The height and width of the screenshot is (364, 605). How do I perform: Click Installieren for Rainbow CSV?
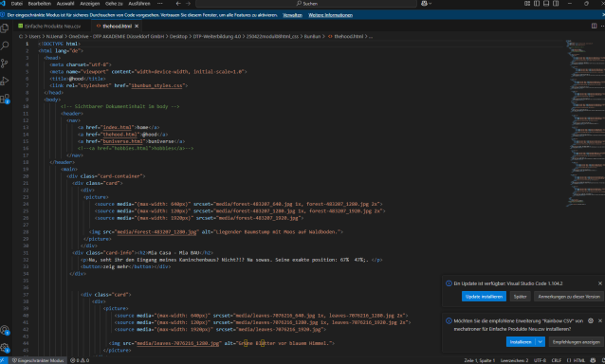pyautogui.click(x=521, y=342)
